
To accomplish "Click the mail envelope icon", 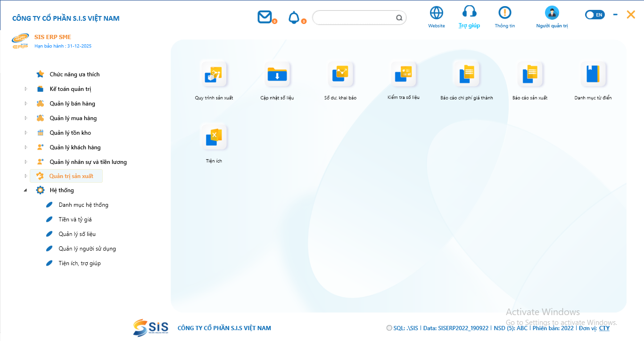I will tap(264, 17).
